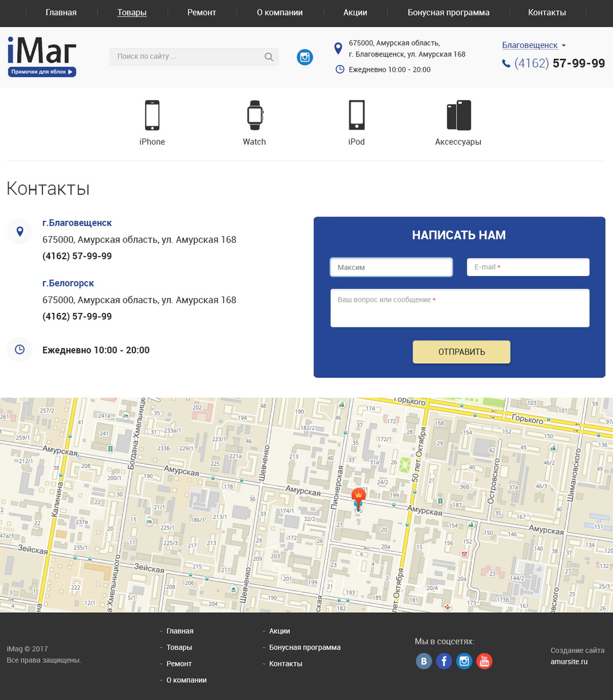
Task: Focus the Ваш вопрос или сообщение textarea
Action: pyautogui.click(x=460, y=308)
